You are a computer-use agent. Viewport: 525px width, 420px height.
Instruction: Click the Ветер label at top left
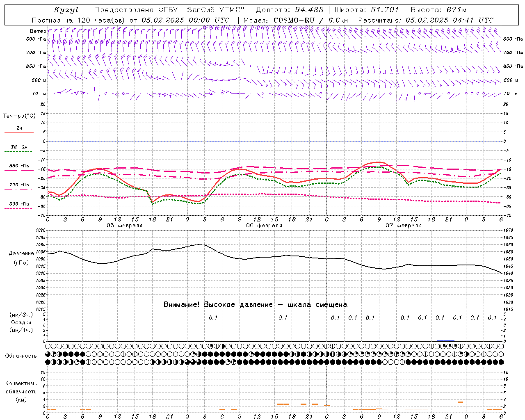point(38,31)
